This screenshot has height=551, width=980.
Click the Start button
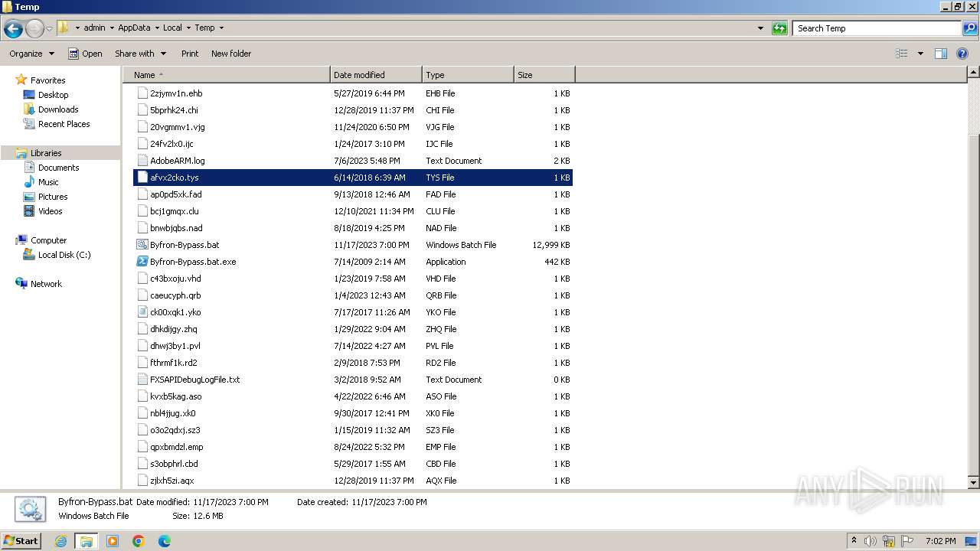pyautogui.click(x=21, y=540)
